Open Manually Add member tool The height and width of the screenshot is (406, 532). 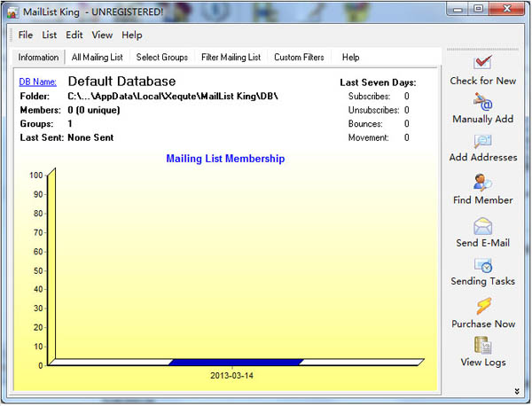(x=482, y=101)
